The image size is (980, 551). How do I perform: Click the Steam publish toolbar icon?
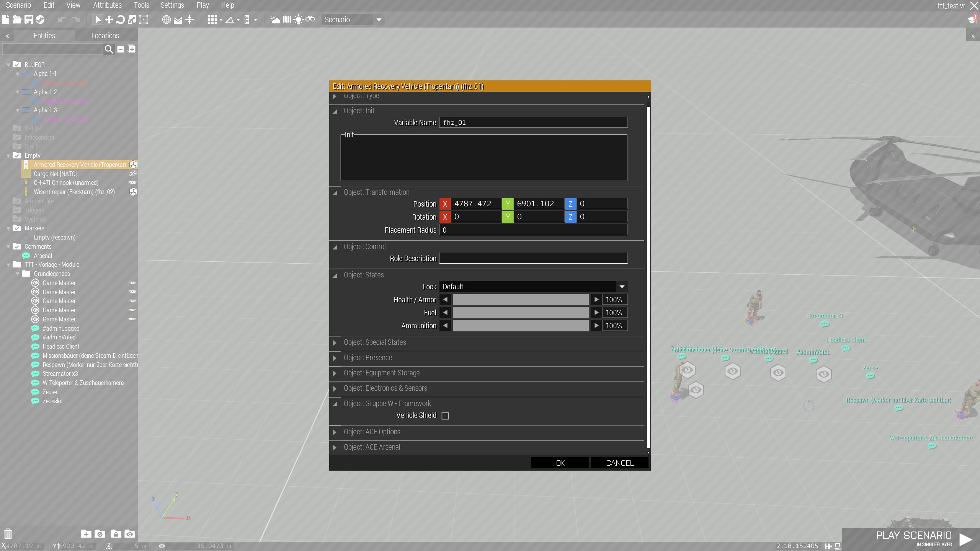(41, 20)
